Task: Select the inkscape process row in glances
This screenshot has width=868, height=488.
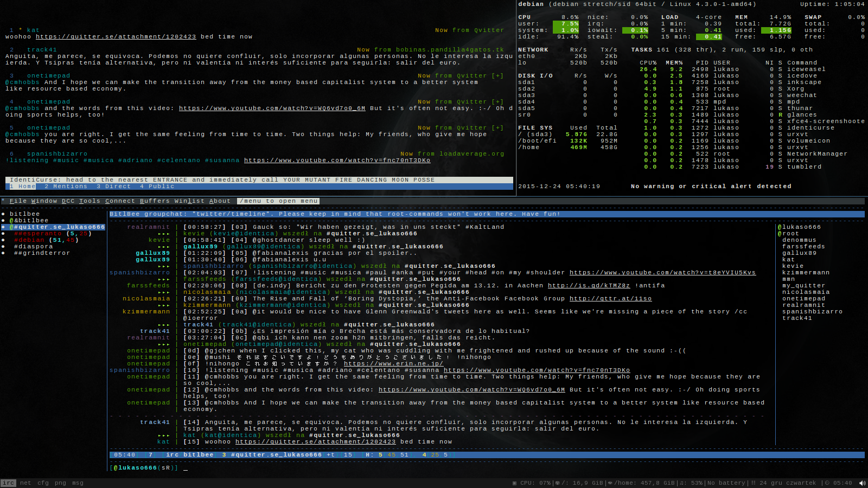Action: click(730, 82)
